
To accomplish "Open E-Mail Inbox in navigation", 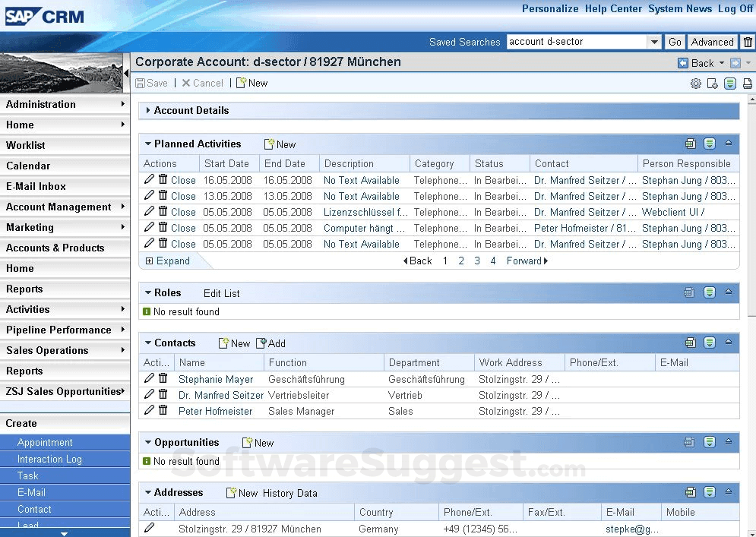I will (65, 186).
